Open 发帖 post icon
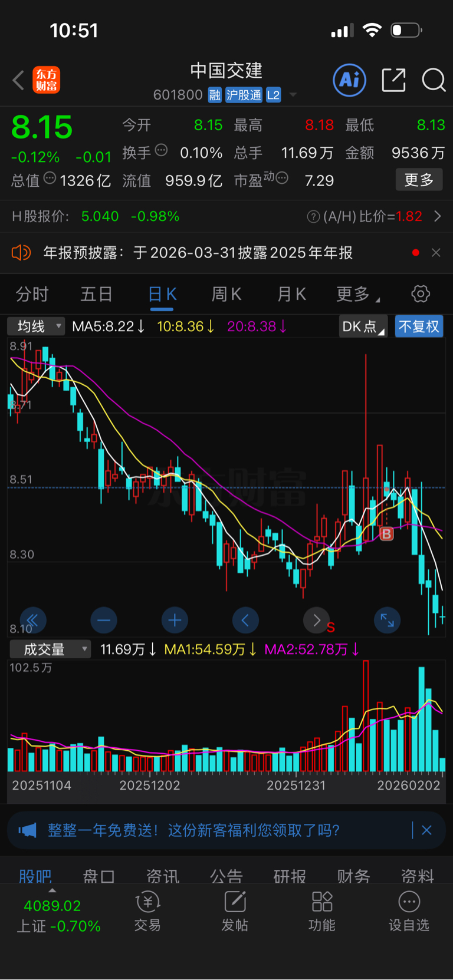Screen dimensions: 453x980 [x=235, y=911]
